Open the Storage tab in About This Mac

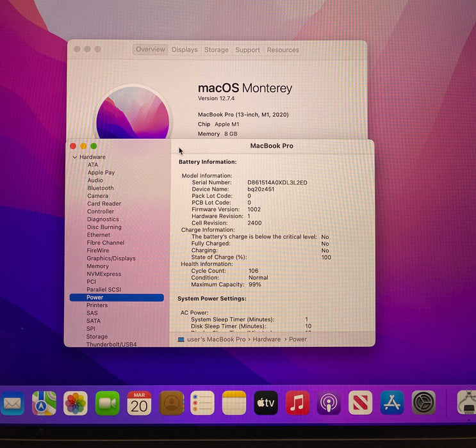[x=217, y=50]
